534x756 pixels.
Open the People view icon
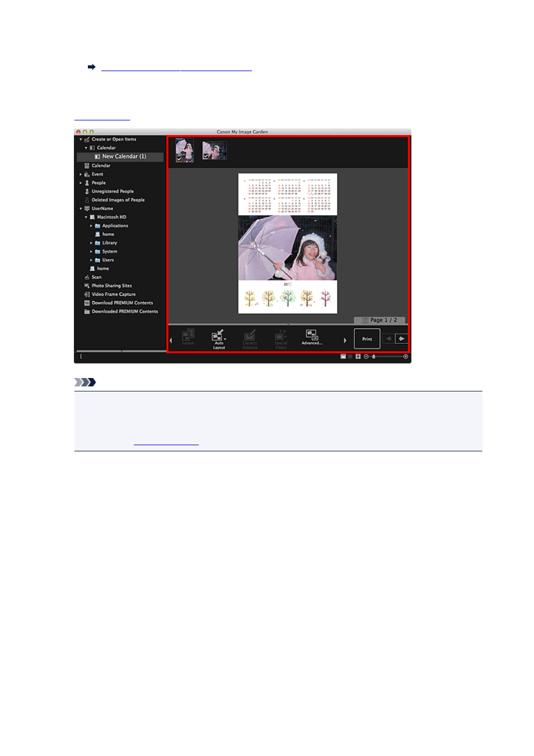[87, 183]
